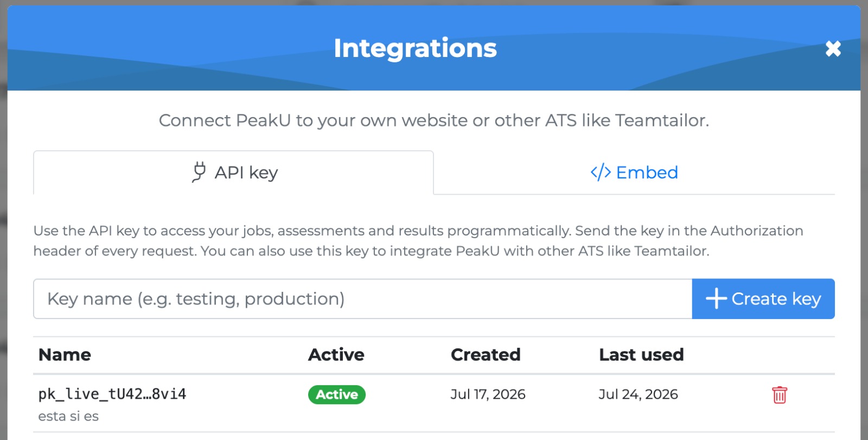Click the Integrations dialog title
Image resolution: width=868 pixels, height=440 pixels.
415,48
